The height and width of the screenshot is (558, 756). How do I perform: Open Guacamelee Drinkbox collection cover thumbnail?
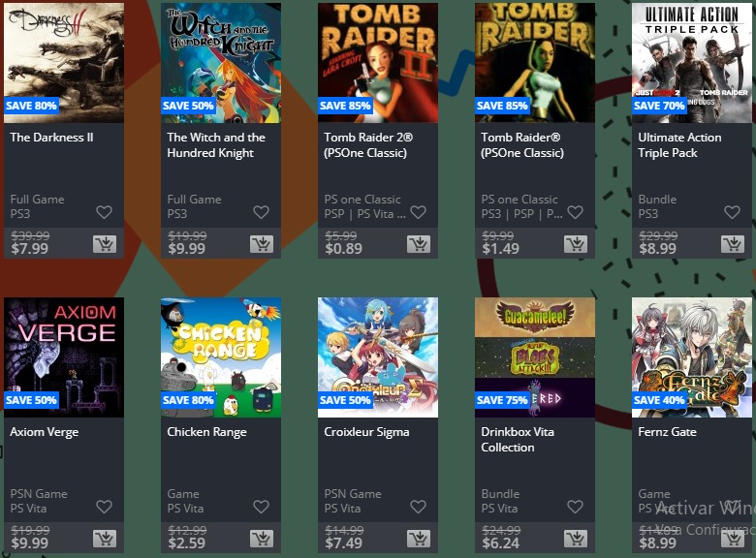[535, 357]
